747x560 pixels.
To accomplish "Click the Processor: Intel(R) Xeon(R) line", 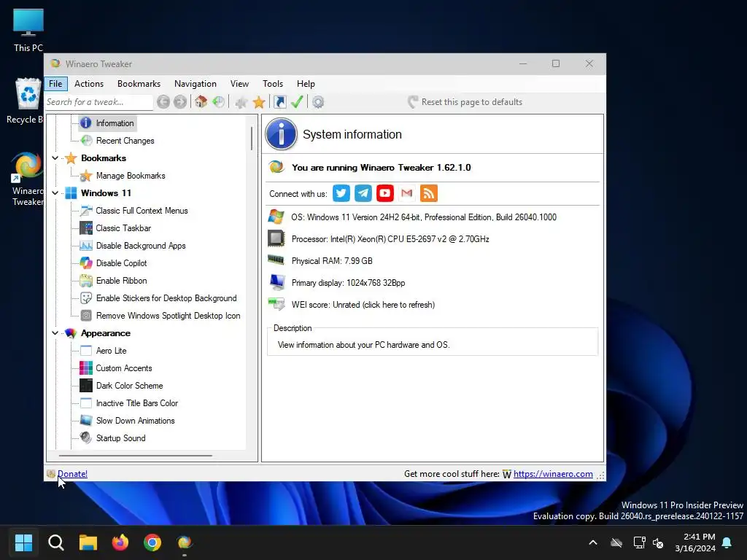I will pyautogui.click(x=390, y=239).
